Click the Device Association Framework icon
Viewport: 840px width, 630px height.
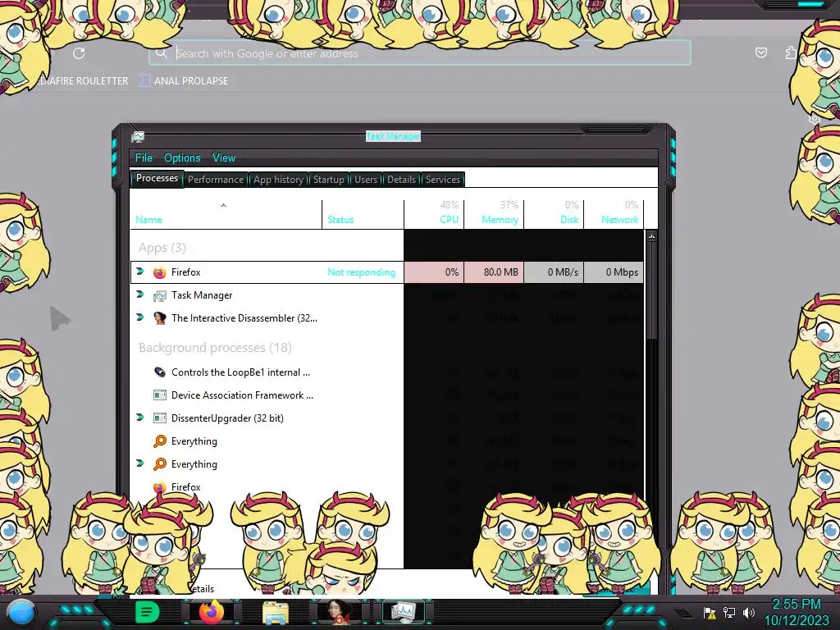(x=159, y=395)
